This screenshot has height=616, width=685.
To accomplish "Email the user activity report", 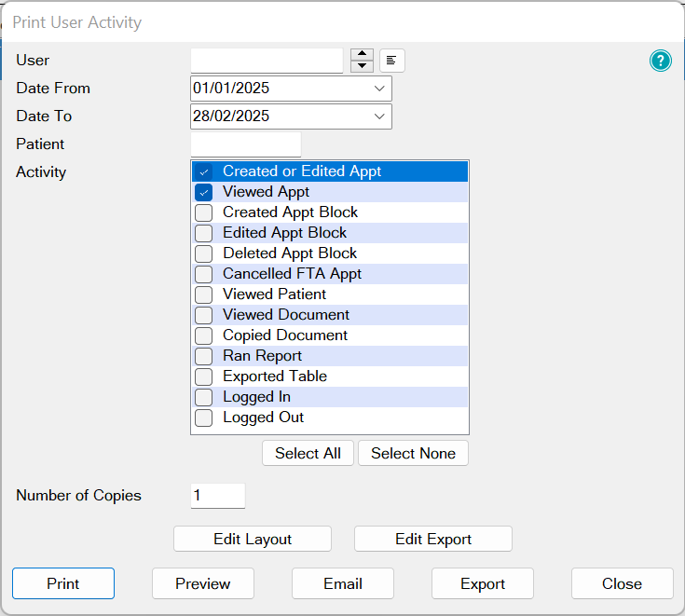I will [343, 584].
